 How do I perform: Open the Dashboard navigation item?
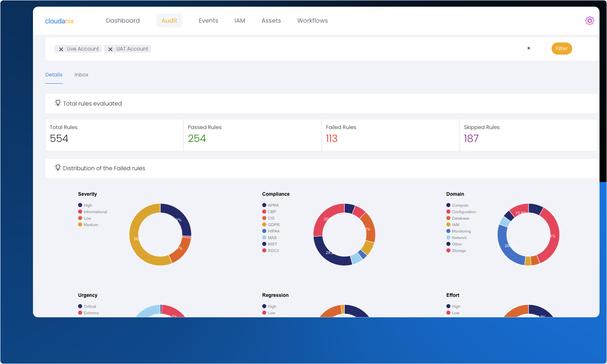pos(123,21)
